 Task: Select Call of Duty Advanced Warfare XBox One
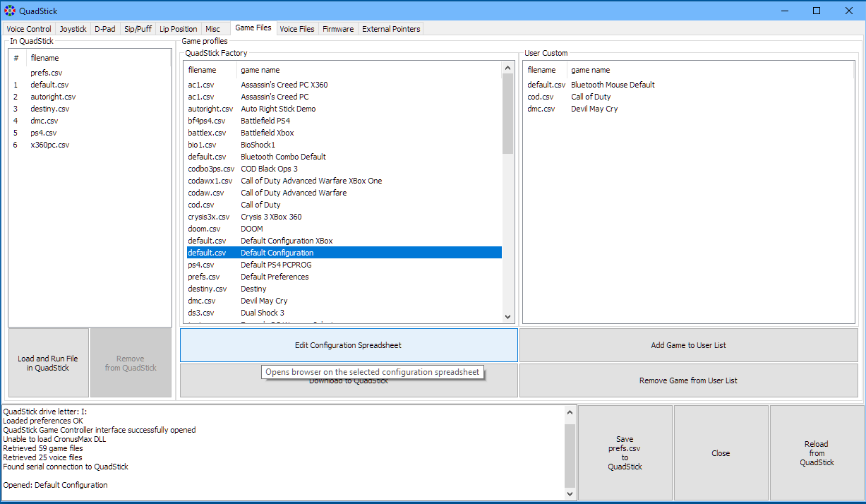[344, 181]
